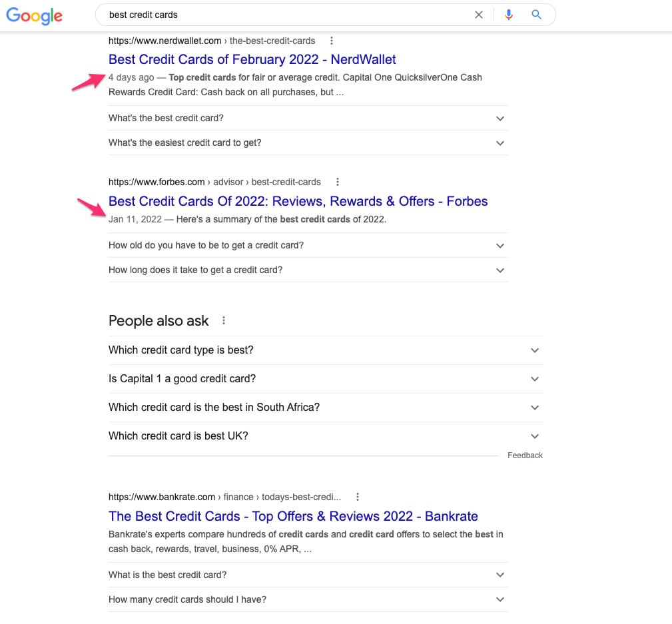Expand Which credit card type is best?

[x=325, y=350]
